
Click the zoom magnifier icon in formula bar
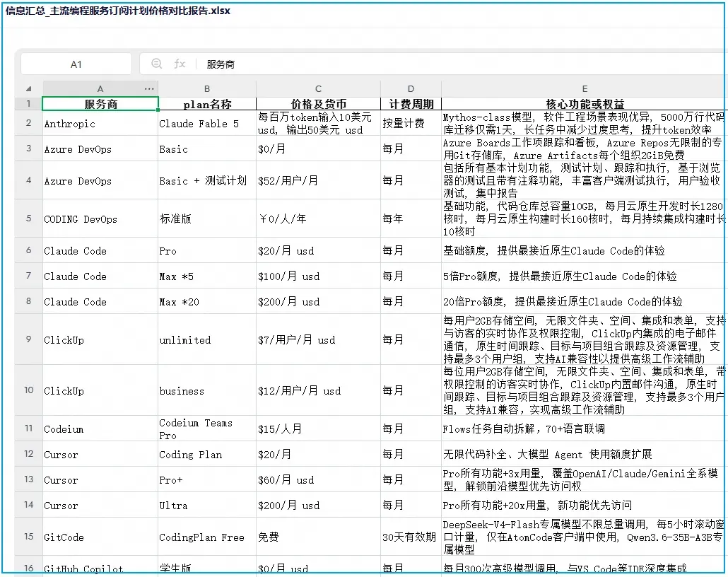[x=157, y=64]
